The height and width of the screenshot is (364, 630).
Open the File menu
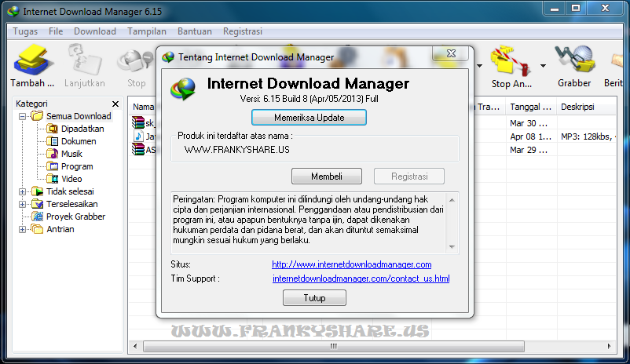tap(56, 31)
